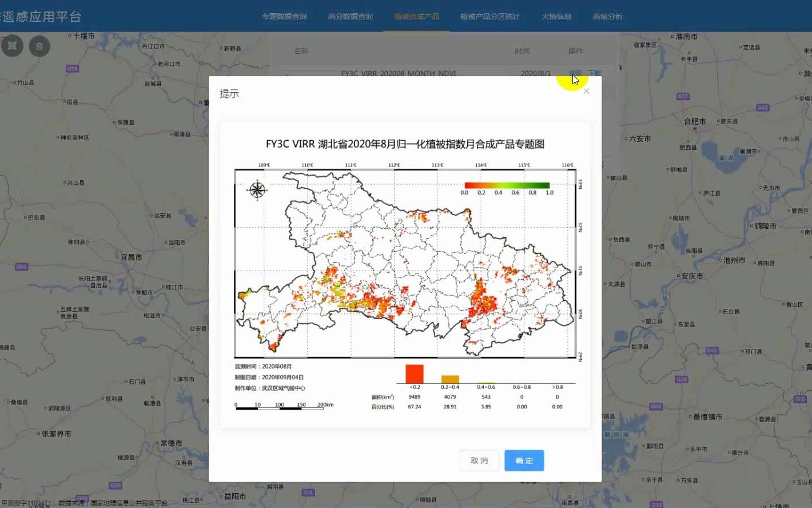Click 益阳市 label on the map
This screenshot has width=812, height=508.
click(235, 496)
